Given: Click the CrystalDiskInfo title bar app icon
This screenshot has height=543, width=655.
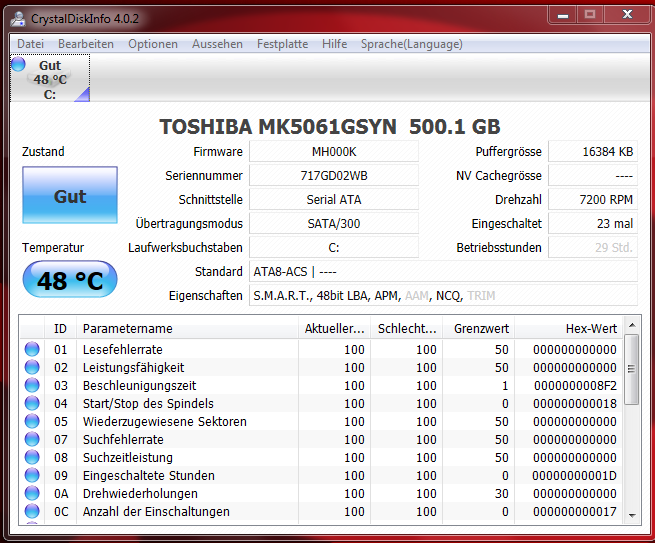Looking at the screenshot, I should coord(18,18).
